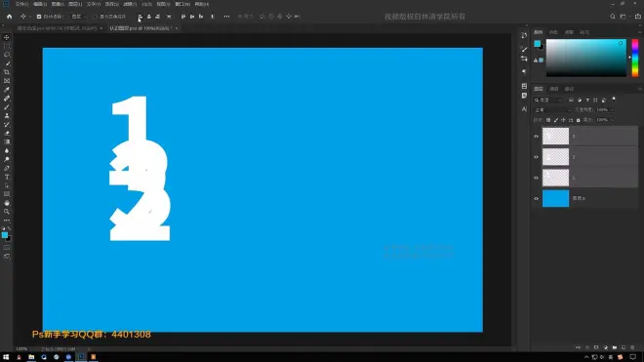Click create new layer icon
The image size is (644, 362).
[x=624, y=347]
